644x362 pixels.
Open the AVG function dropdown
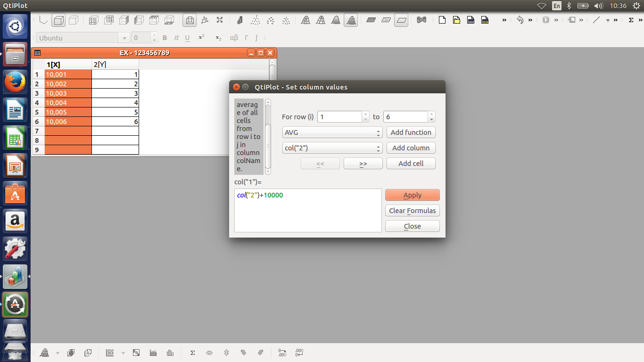point(332,132)
